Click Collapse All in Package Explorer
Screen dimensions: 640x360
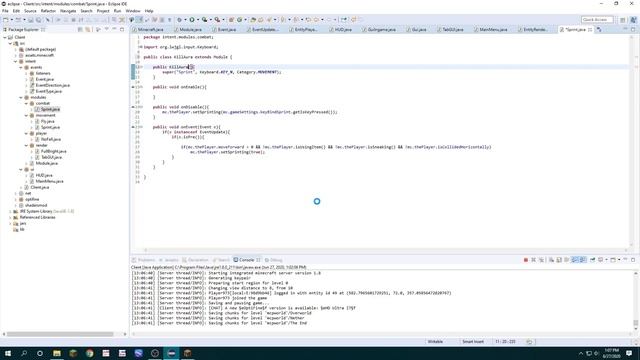tap(80, 29)
